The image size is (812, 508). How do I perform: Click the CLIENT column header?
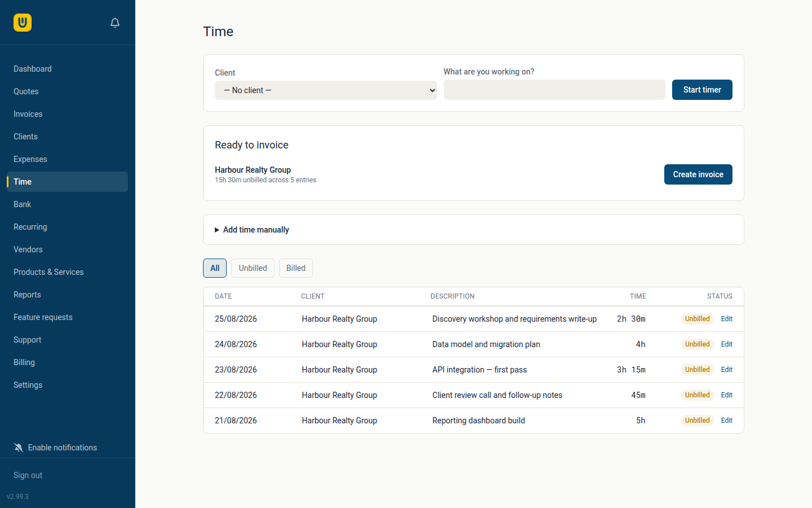coord(313,296)
